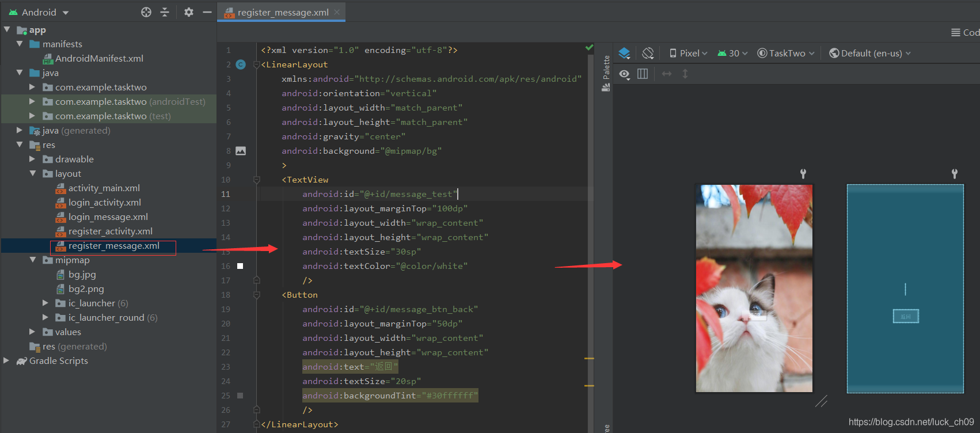Click the android:text="返回" attribute line
This screenshot has width=980, height=433.
tap(350, 367)
